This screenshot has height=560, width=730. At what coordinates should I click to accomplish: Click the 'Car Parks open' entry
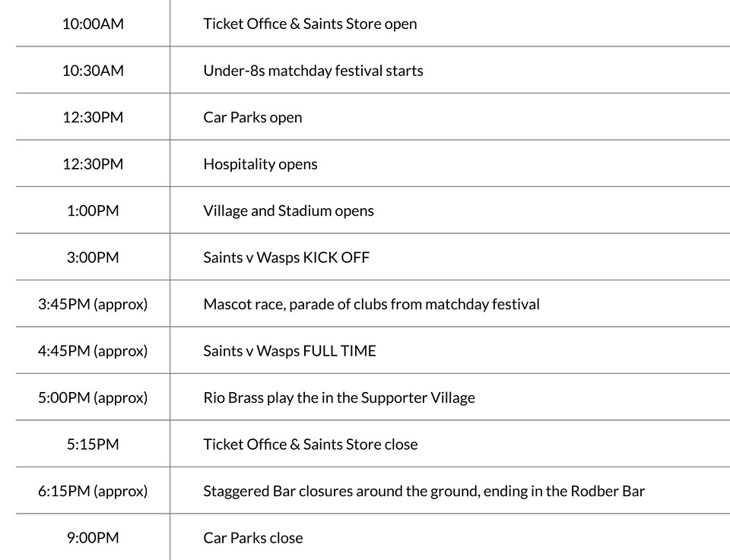(252, 117)
